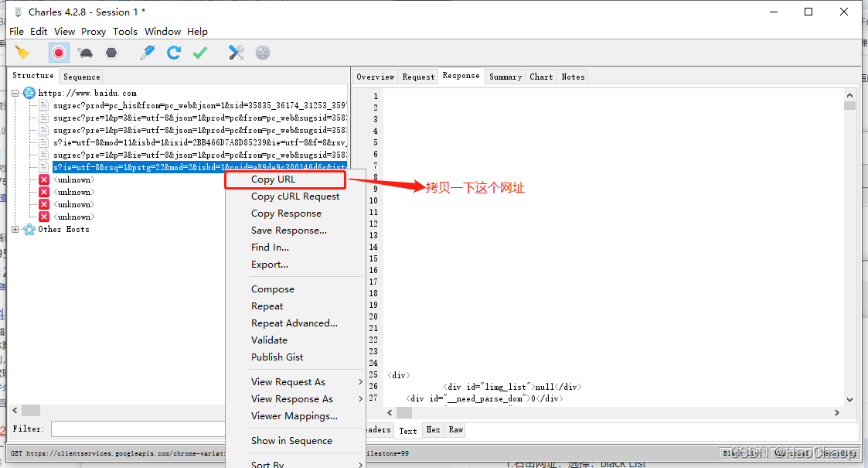Open the Chart tab
This screenshot has height=468, width=868.
pyautogui.click(x=541, y=77)
